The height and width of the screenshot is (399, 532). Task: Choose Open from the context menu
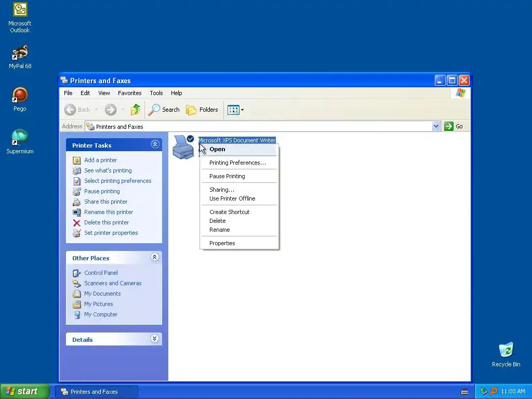tap(239, 149)
